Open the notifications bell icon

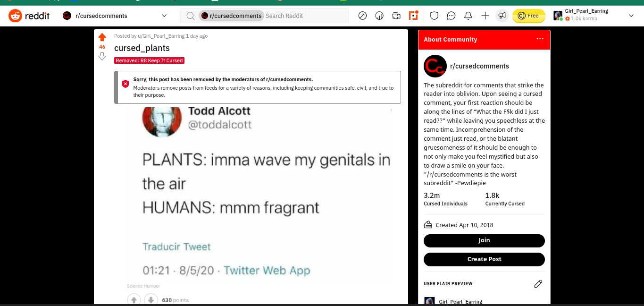coord(468,16)
